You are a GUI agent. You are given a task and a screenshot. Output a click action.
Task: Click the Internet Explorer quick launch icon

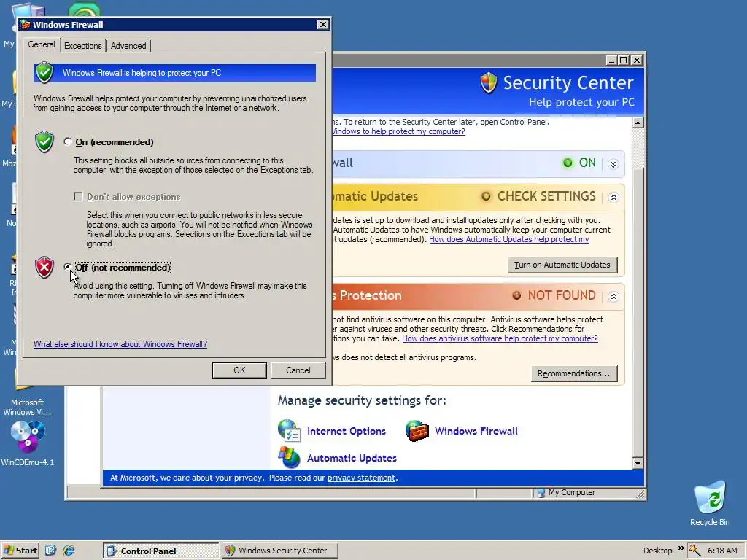tap(69, 551)
